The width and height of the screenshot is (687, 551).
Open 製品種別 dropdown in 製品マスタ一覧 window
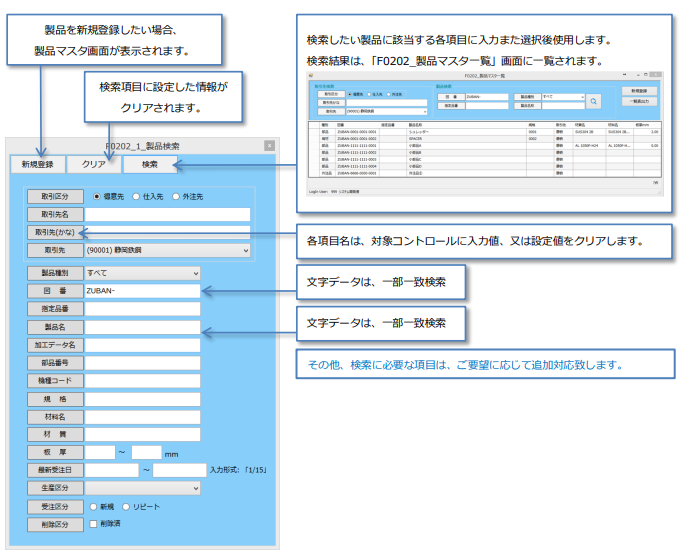(x=563, y=97)
